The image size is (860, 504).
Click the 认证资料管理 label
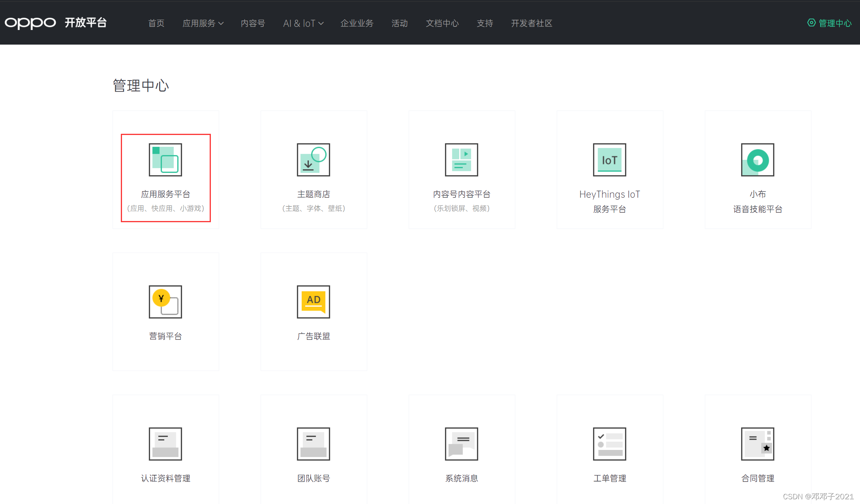(x=165, y=478)
